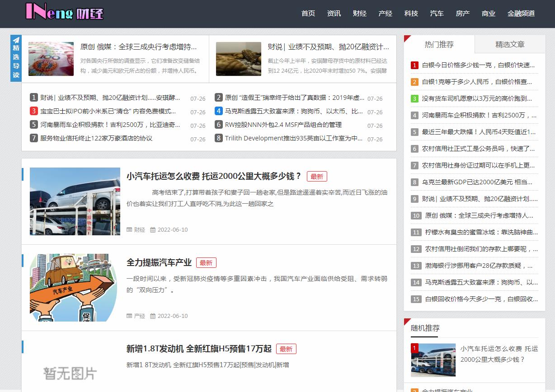
Task: Open 商业 in top navigation
Action: pos(489,14)
